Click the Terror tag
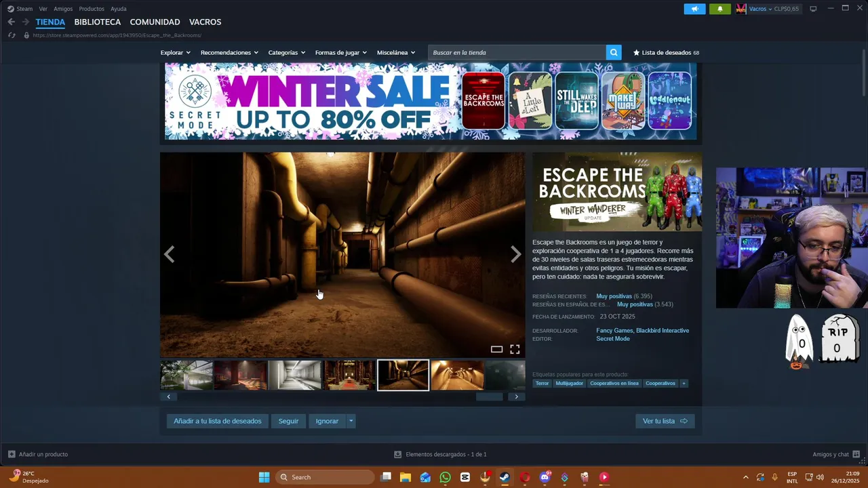This screenshot has height=488, width=868. tap(542, 383)
